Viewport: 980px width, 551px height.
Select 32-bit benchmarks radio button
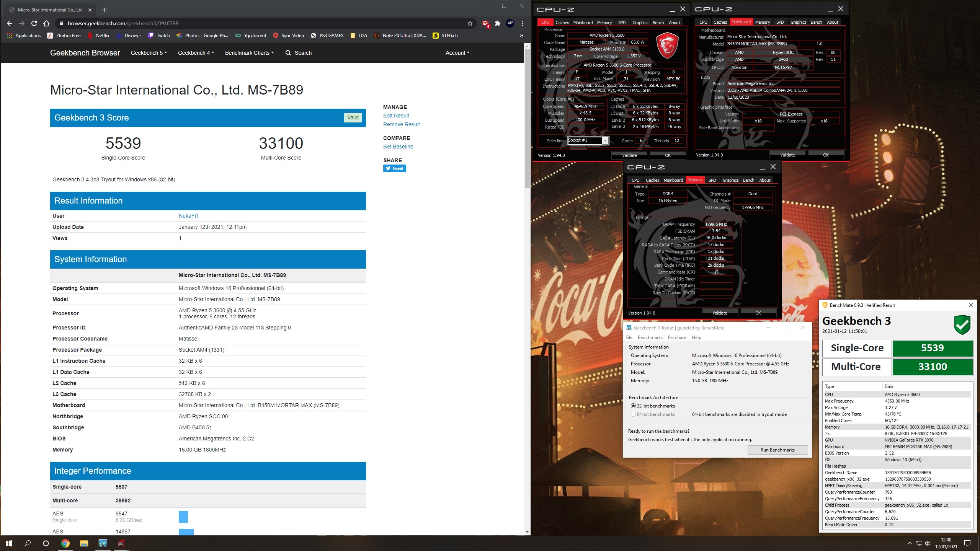point(633,406)
